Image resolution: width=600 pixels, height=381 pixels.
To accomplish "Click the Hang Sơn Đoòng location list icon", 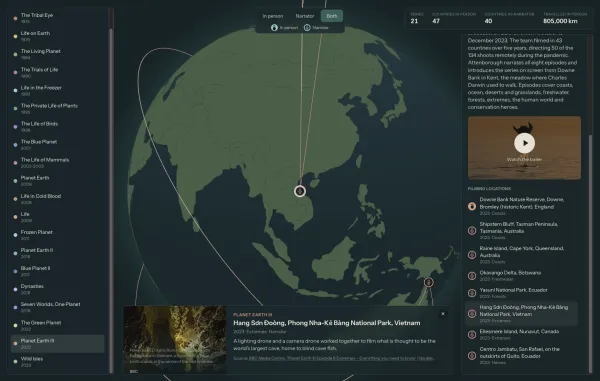I will tap(472, 314).
